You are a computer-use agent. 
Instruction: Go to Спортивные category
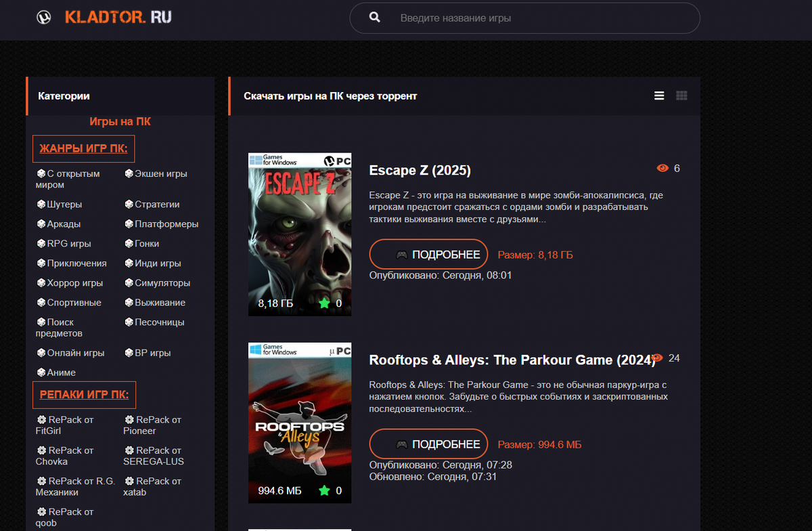(x=69, y=303)
